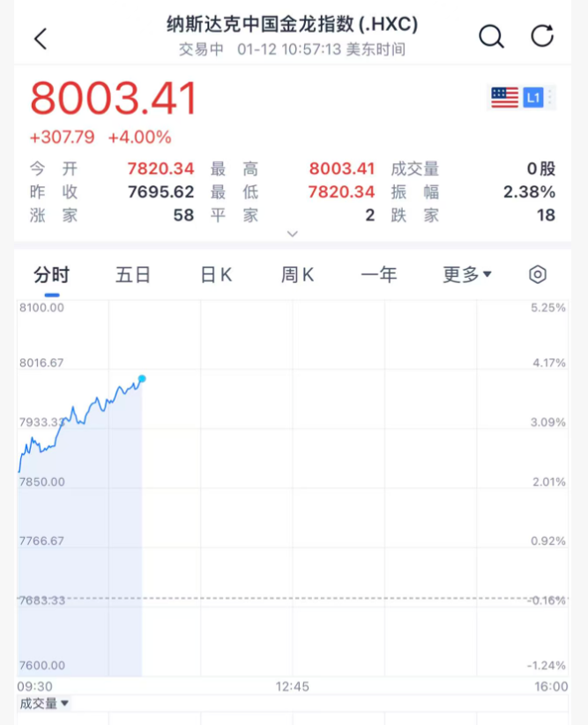Tap the L1 quote level badge
This screenshot has height=725, width=588.
tap(532, 97)
